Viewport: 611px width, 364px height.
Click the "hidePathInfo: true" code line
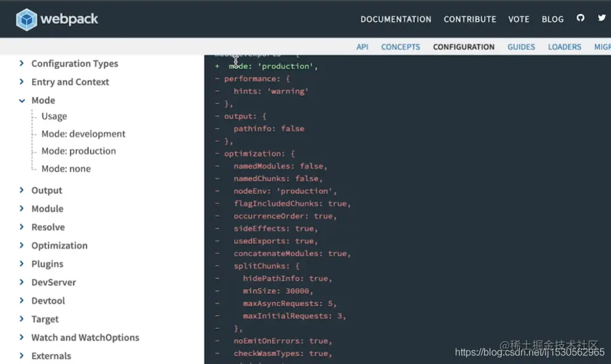click(x=287, y=278)
